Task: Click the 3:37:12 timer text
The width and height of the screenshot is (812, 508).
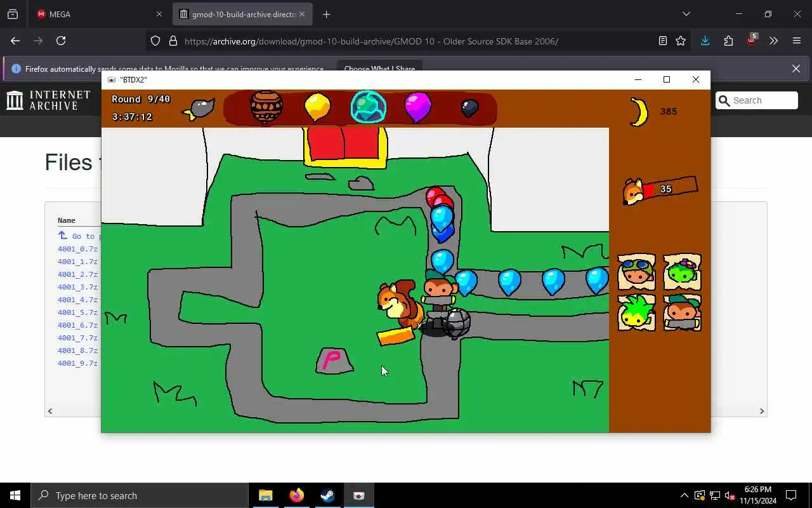Action: coord(132,117)
